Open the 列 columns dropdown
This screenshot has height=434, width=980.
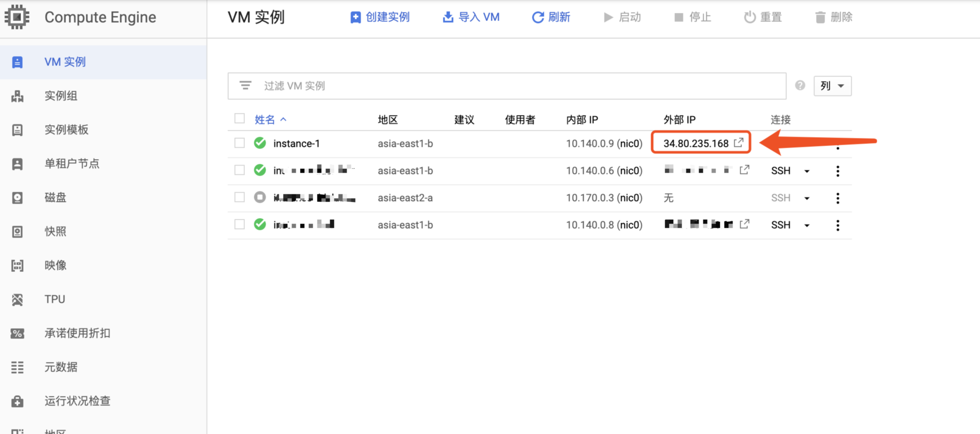832,86
